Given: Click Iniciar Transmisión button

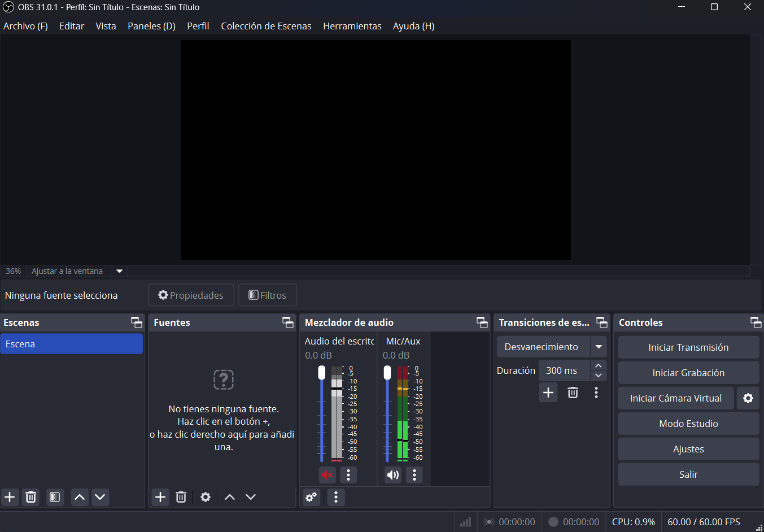Looking at the screenshot, I should click(x=688, y=347).
